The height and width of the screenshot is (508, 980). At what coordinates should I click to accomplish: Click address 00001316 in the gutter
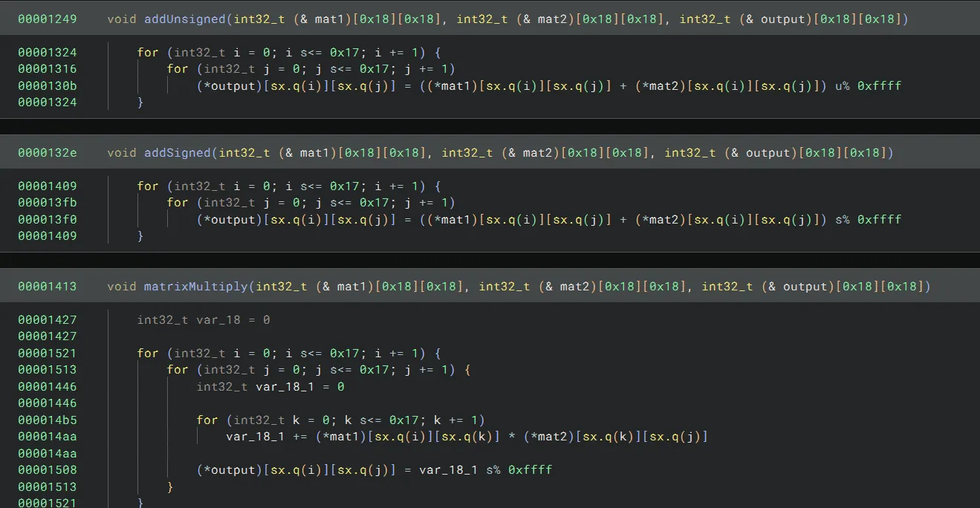[x=48, y=69]
